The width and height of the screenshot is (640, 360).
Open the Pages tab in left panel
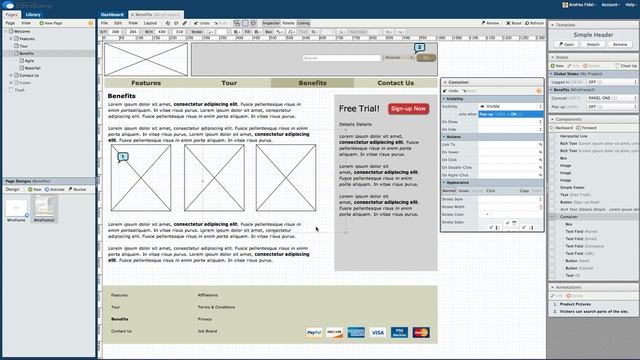(x=11, y=15)
